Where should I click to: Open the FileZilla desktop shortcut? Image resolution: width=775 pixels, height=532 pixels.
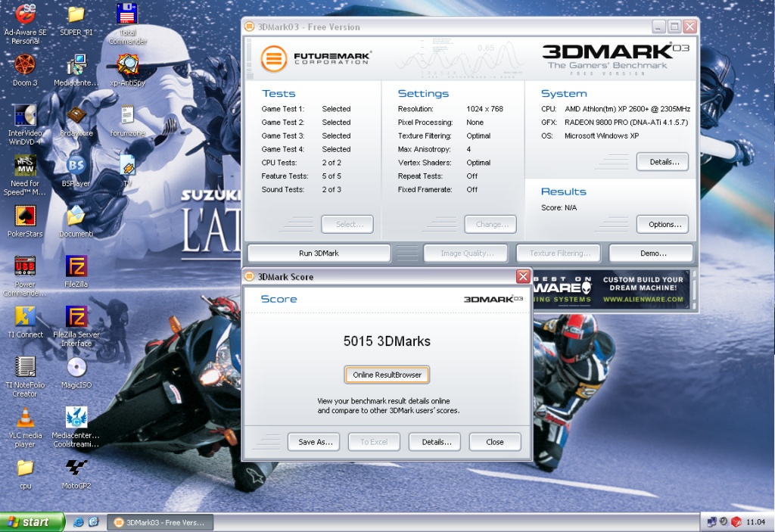point(76,267)
